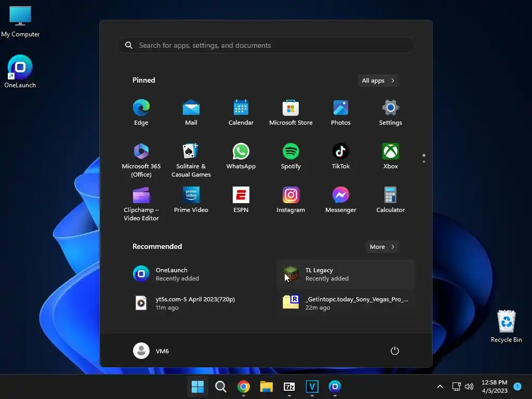The width and height of the screenshot is (532, 399).
Task: Launch Mail from pinned apps
Action: (191, 113)
